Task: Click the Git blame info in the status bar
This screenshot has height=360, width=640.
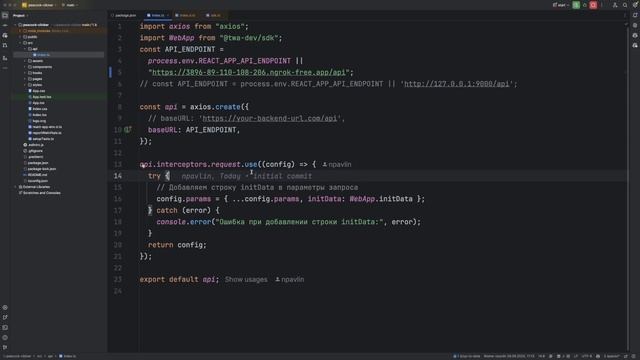Action: (x=509, y=356)
